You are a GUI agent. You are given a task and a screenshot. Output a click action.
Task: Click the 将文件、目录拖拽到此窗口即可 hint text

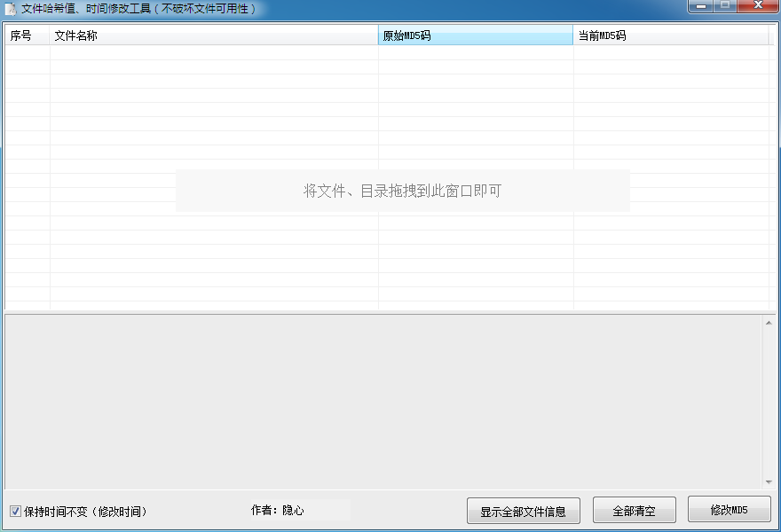(402, 191)
